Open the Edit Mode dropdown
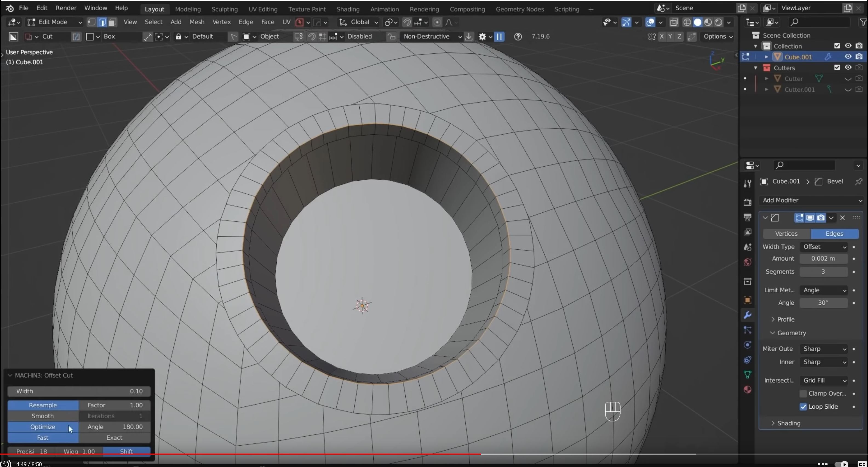Image resolution: width=868 pixels, height=467 pixels. coord(55,22)
